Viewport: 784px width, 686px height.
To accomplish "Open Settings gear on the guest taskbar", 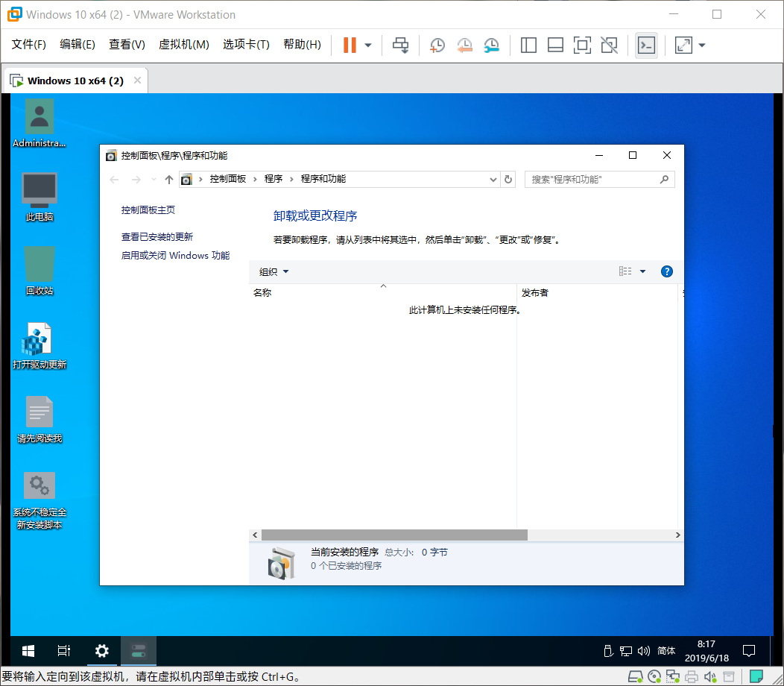I will pyautogui.click(x=102, y=650).
